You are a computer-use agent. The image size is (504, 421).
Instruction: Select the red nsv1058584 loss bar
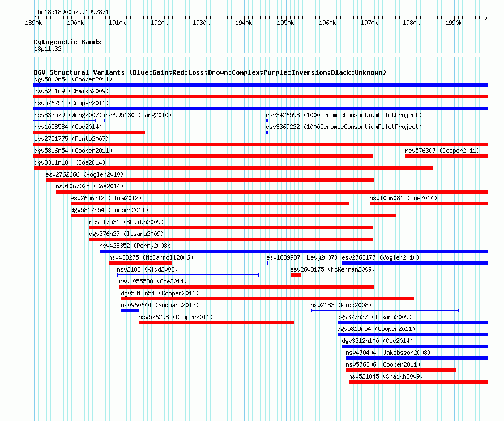coord(89,132)
